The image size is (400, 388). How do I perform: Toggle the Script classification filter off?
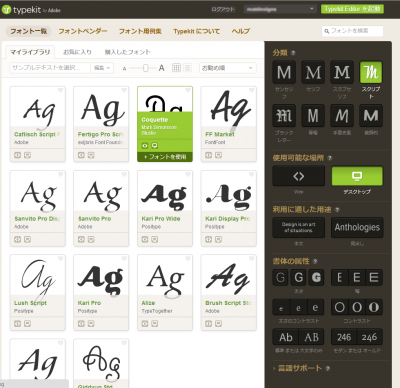tap(371, 72)
